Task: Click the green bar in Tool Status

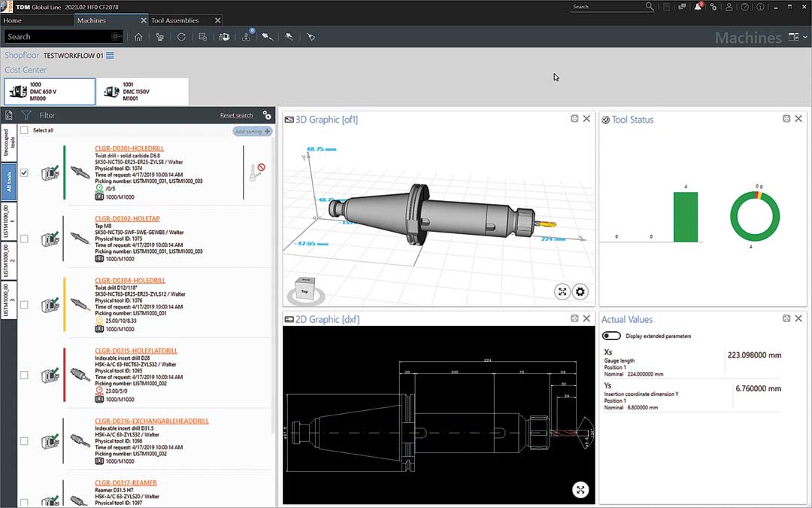Action: 686,217
